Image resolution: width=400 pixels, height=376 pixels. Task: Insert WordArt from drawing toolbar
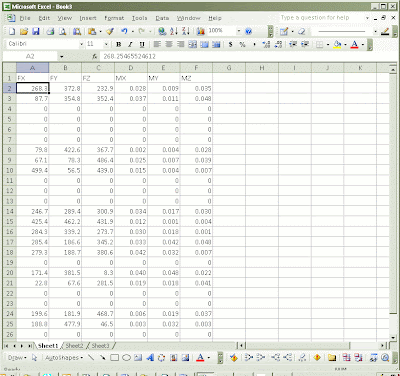tap(150, 358)
